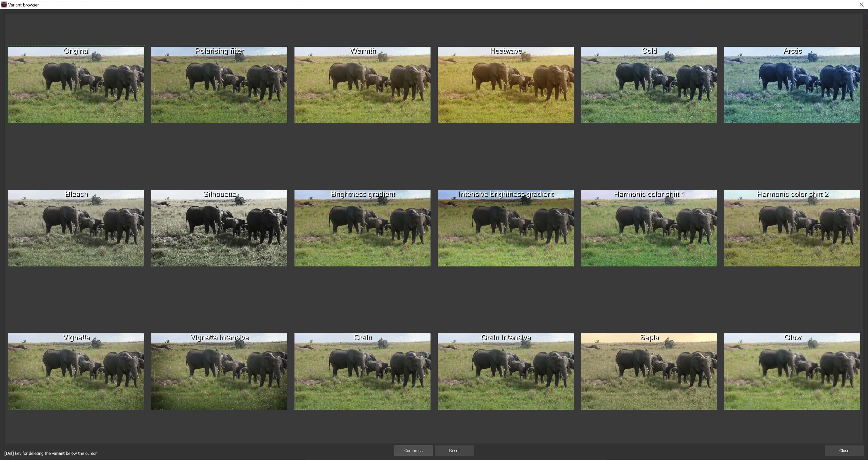Choose the Grain Intensive variant
Image resolution: width=868 pixels, height=460 pixels.
(505, 371)
